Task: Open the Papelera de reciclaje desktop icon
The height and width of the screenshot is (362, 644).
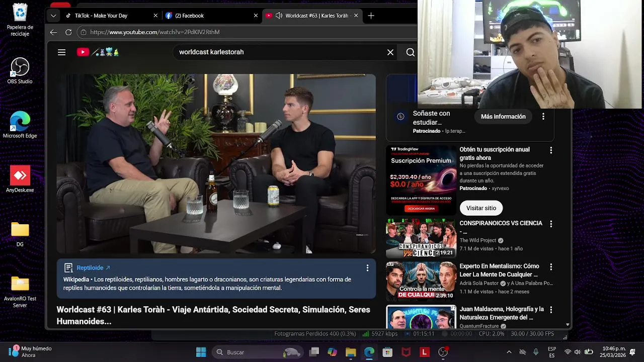Action: coord(20,20)
